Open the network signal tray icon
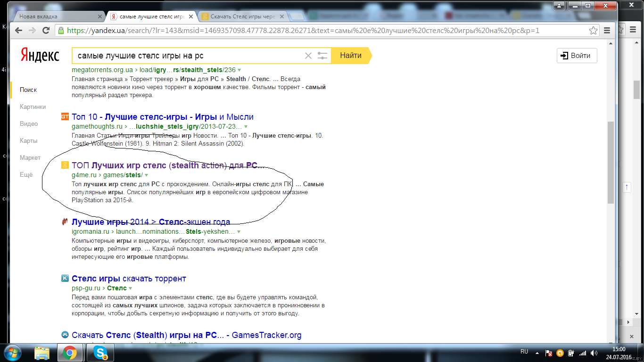644x362 pixels. 583,353
